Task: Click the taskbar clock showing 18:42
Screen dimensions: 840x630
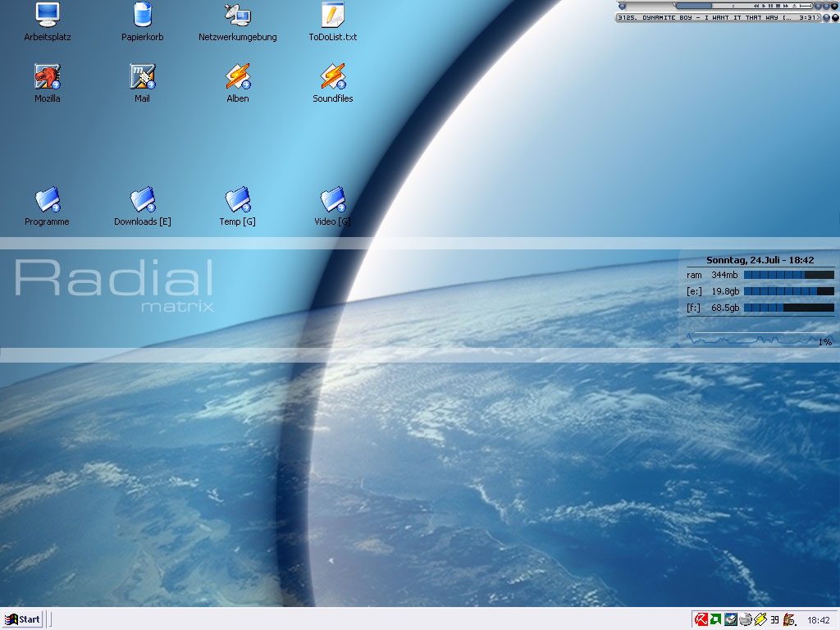Action: click(x=819, y=620)
